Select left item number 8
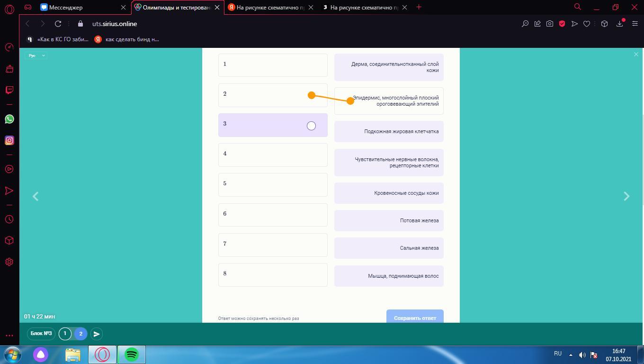The image size is (644, 364). (273, 275)
